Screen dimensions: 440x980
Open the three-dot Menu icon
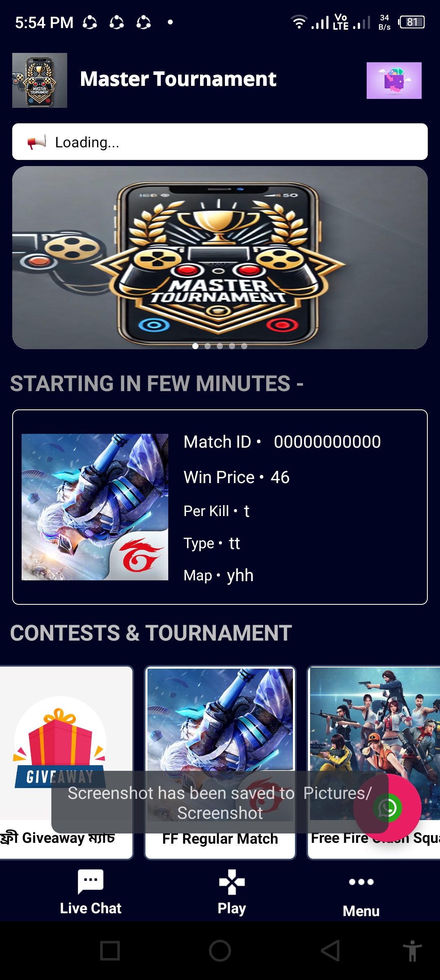point(361,882)
